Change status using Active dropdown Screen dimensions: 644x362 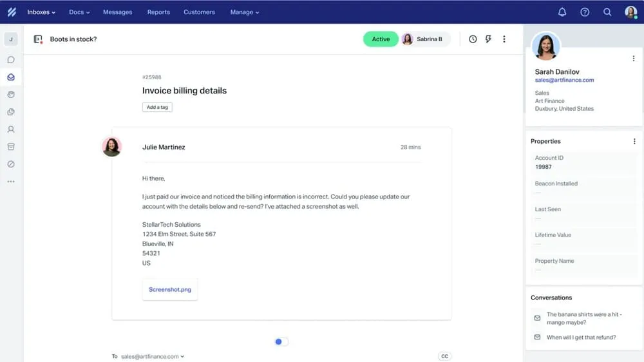tap(381, 39)
